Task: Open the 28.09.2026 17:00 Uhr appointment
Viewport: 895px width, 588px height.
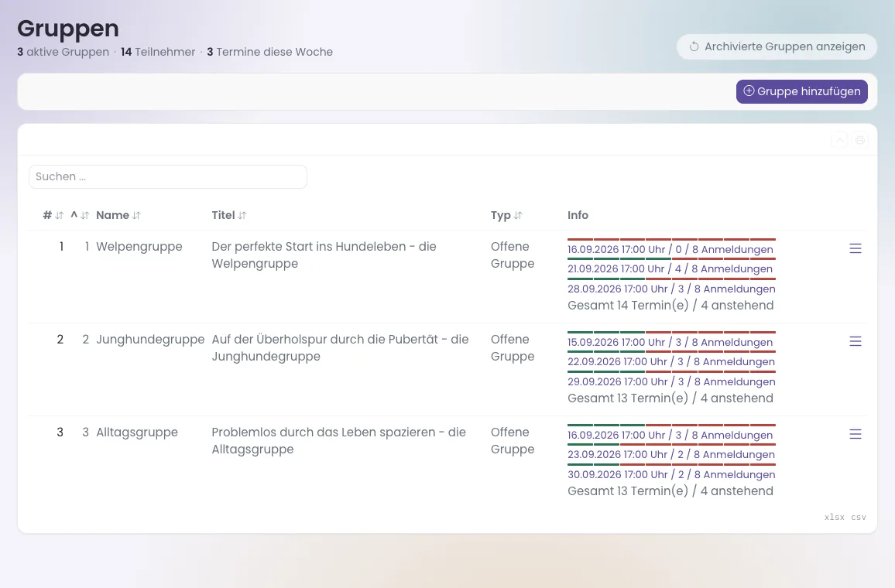Action: [x=671, y=289]
